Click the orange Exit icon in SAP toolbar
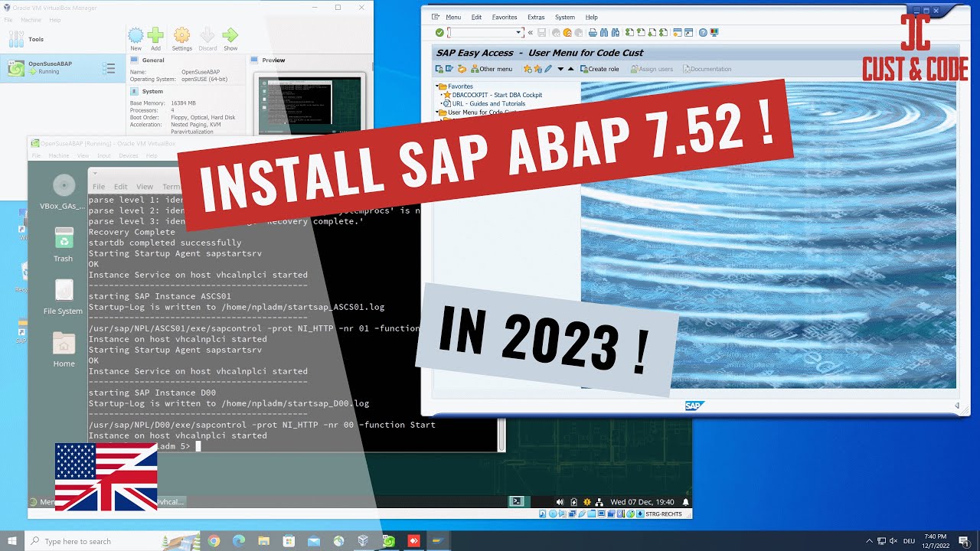The image size is (980, 551). tap(567, 32)
